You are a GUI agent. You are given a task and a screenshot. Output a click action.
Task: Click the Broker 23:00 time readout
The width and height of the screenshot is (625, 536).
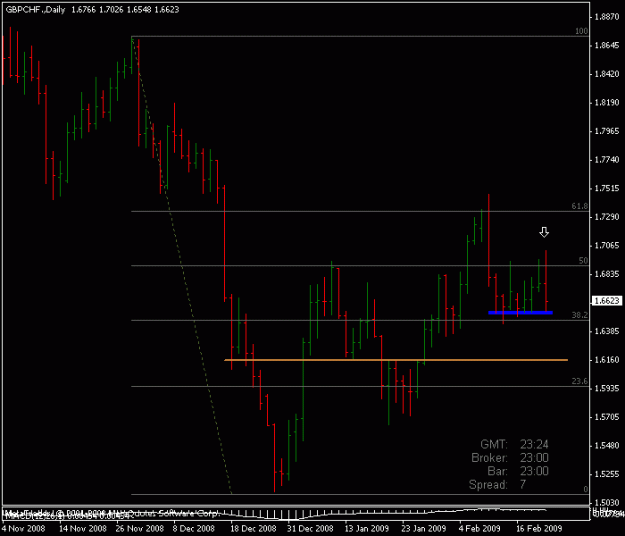click(x=510, y=457)
